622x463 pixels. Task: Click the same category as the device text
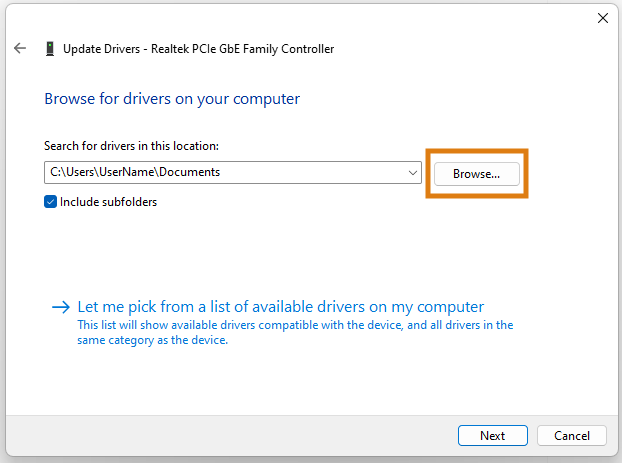click(x=152, y=340)
